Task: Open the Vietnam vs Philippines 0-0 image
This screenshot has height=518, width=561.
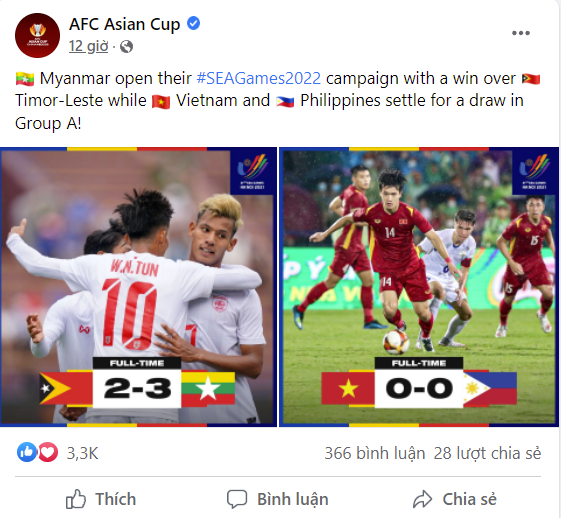Action: (x=419, y=287)
